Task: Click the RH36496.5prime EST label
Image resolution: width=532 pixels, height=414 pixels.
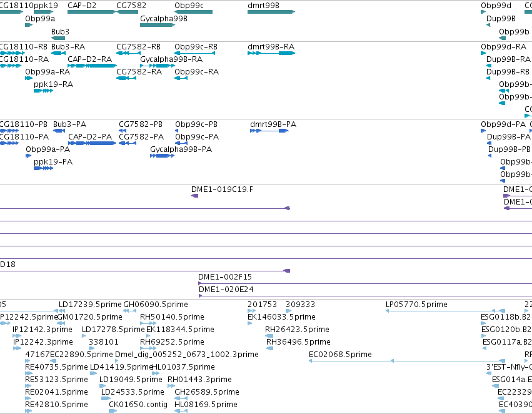Action: (x=298, y=343)
